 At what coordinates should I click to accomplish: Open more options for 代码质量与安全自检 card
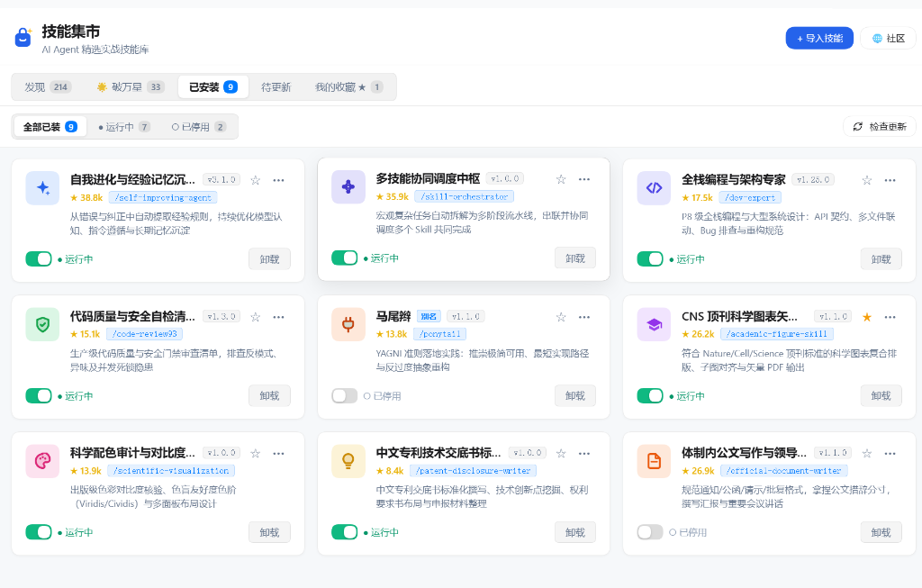(279, 317)
